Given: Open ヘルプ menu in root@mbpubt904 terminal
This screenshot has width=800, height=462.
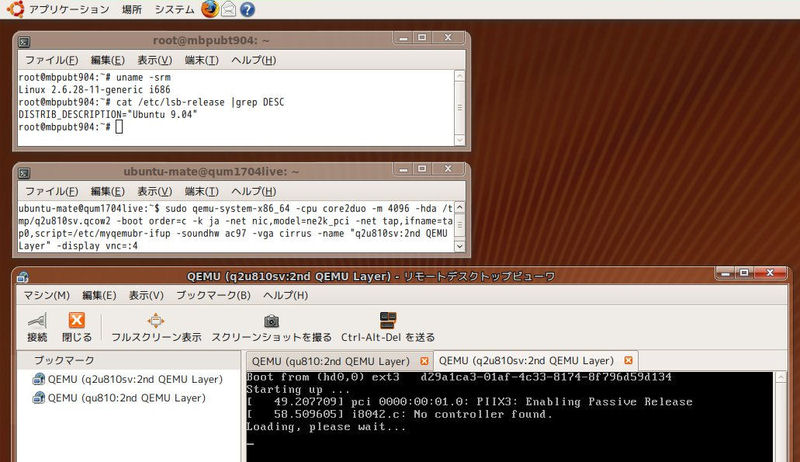Looking at the screenshot, I should click(x=254, y=60).
